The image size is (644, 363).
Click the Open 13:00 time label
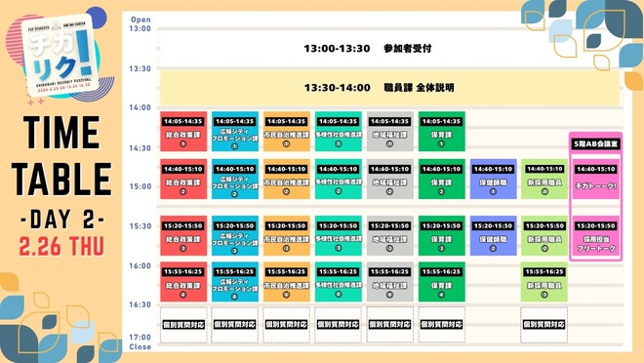click(x=141, y=23)
